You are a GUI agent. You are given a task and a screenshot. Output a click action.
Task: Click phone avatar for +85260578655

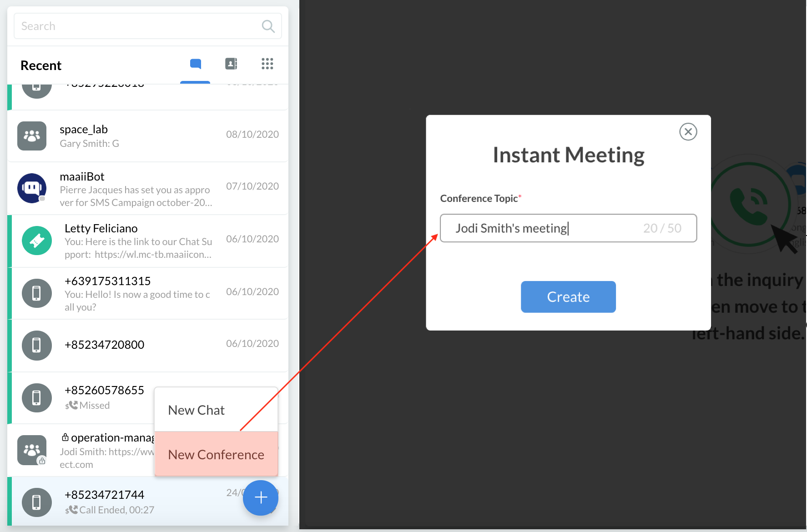point(37,398)
